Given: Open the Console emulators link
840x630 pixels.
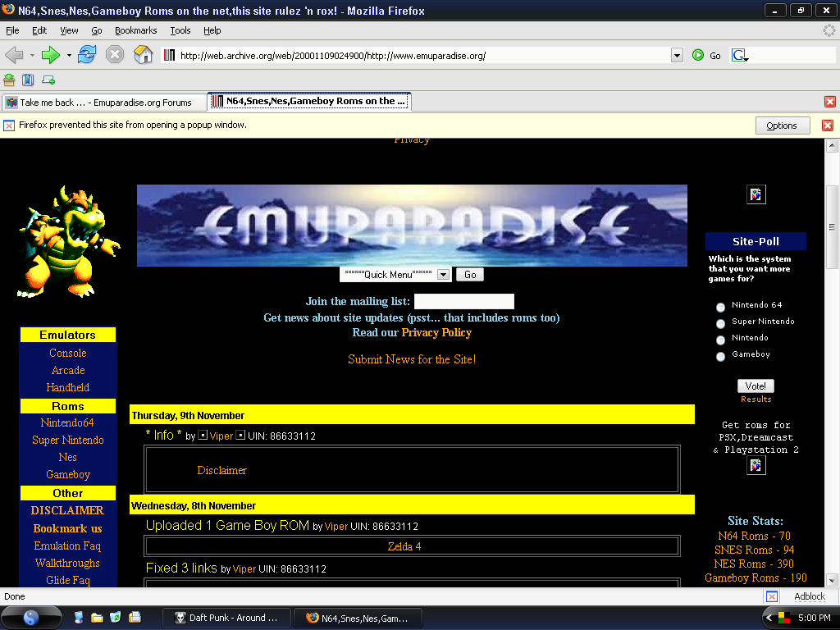Looking at the screenshot, I should click(x=67, y=353).
